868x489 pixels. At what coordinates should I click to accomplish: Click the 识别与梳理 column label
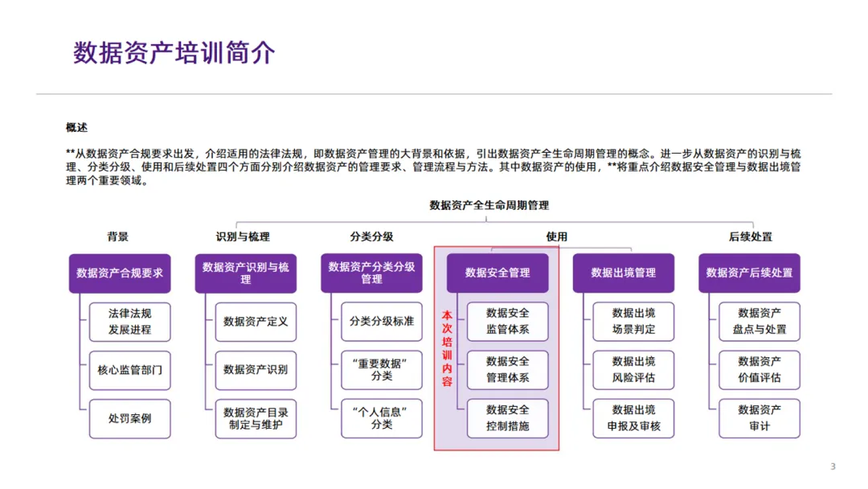click(243, 236)
